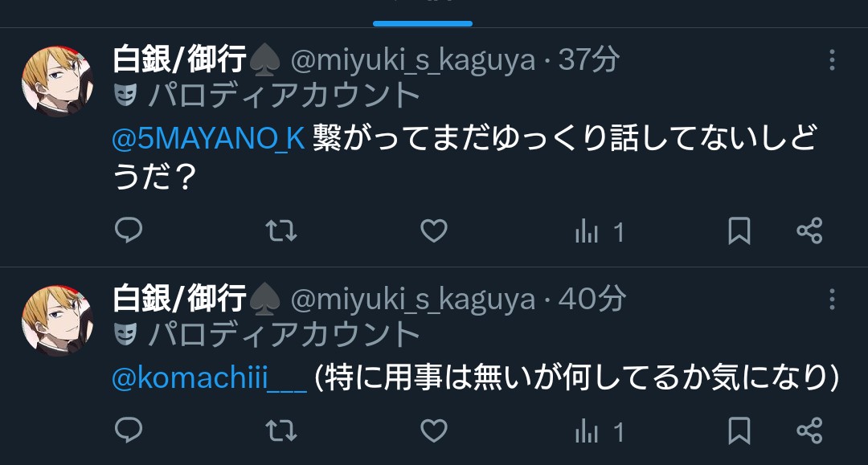Screen dimensions: 868x465
Task: Share the tweet mentioning @komachiii___
Action: (x=810, y=430)
